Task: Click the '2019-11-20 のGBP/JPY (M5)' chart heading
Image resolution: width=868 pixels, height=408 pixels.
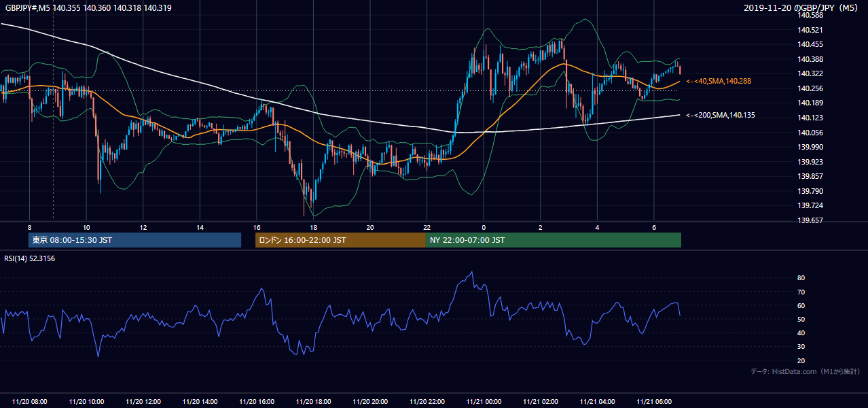Action: point(801,7)
